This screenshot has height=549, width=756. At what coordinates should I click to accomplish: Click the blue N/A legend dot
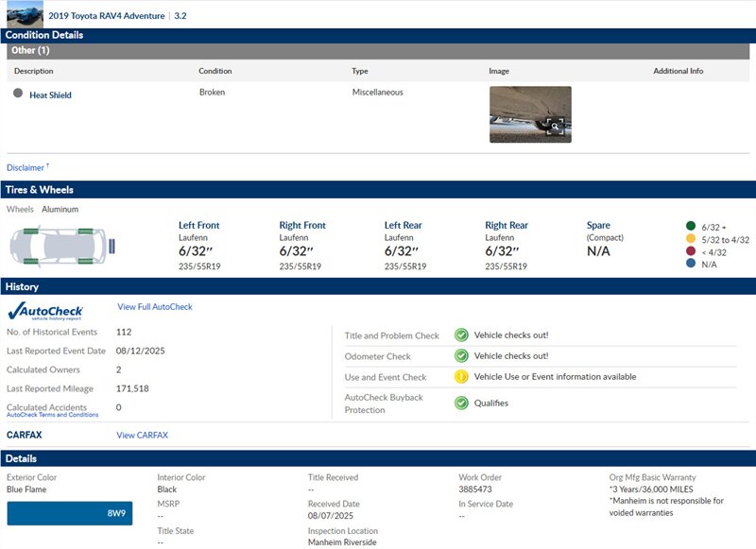690,265
